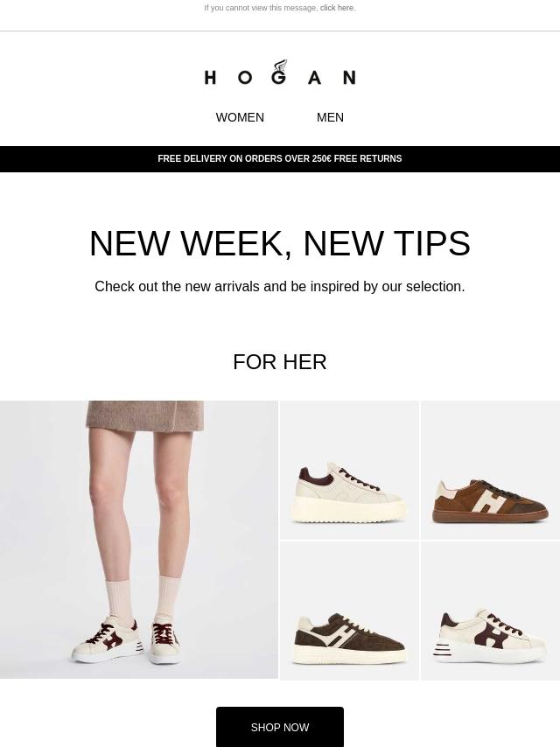Open the MEN section link
Image resolution: width=560 pixels, height=747 pixels.
(x=330, y=117)
